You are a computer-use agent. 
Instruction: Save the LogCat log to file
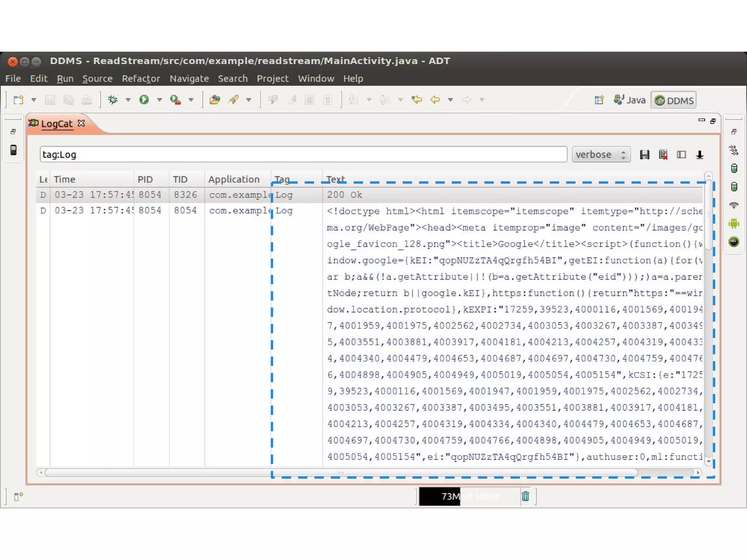tap(645, 155)
